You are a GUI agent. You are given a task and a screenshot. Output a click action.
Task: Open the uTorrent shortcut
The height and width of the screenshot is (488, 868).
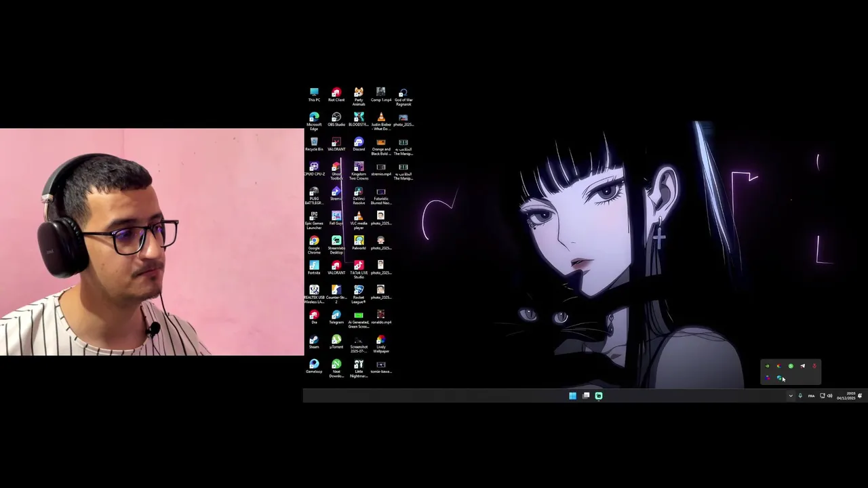(336, 342)
